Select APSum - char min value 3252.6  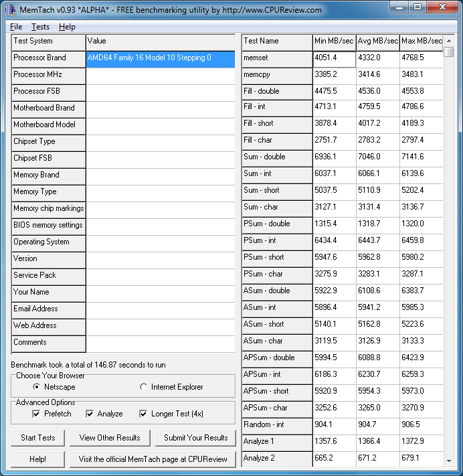(x=334, y=410)
